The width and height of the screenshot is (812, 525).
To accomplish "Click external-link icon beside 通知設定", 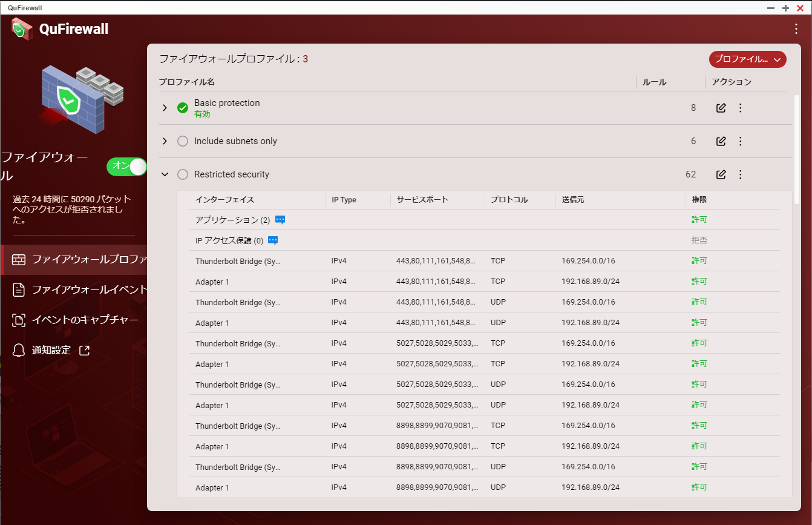I will (85, 350).
